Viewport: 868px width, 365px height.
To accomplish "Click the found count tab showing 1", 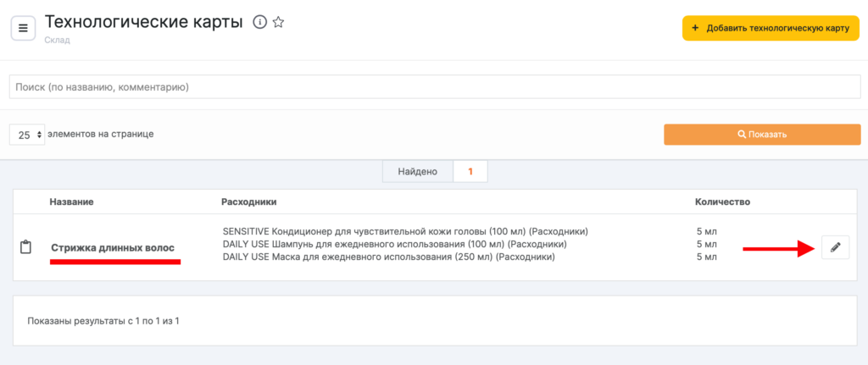I will pos(470,172).
